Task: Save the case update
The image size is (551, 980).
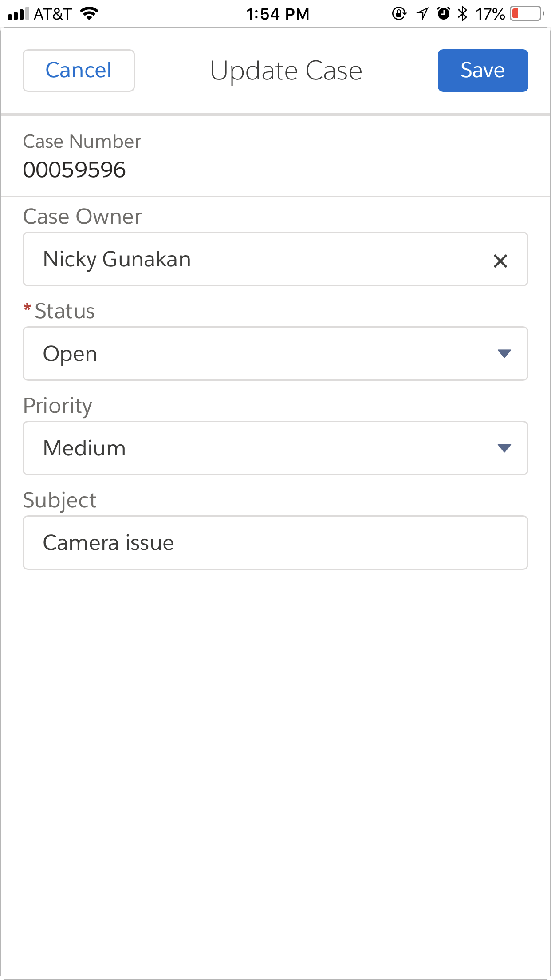Action: [x=483, y=71]
